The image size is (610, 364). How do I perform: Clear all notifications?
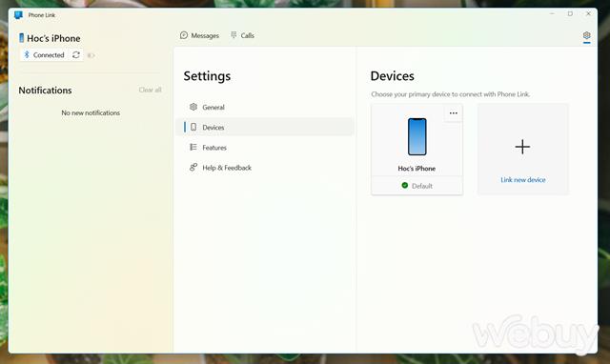coord(151,90)
